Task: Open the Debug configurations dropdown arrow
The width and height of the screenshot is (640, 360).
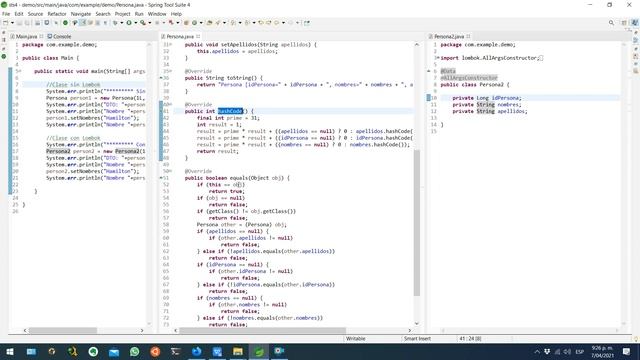Action: (122, 23)
